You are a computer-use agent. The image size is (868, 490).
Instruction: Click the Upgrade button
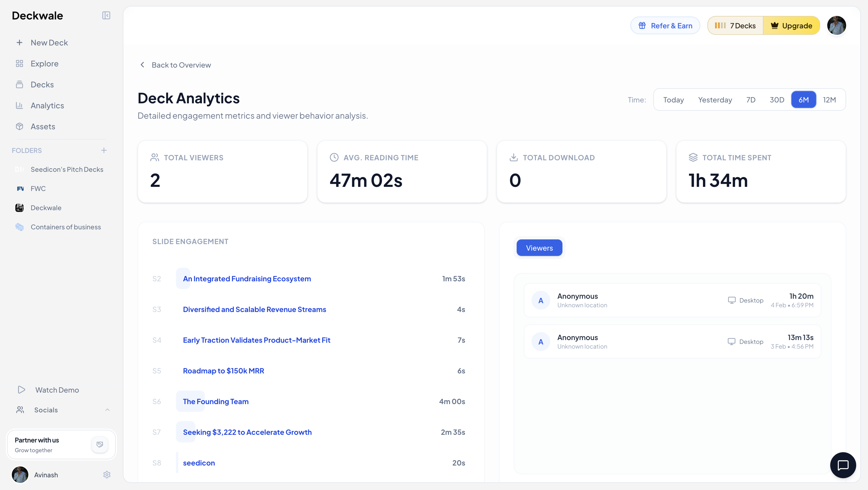[x=792, y=25]
